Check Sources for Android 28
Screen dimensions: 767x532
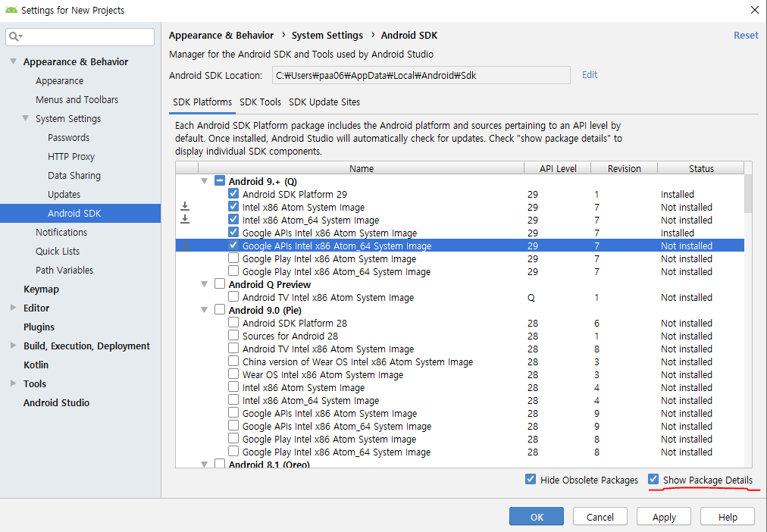coord(233,336)
